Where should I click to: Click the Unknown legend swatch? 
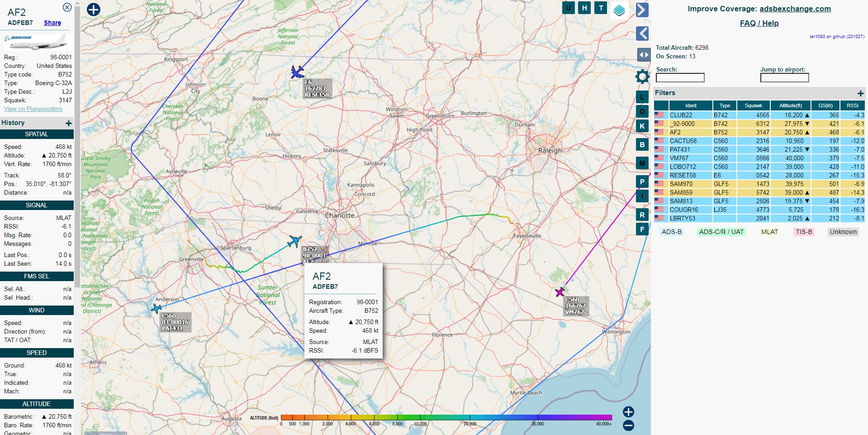[x=843, y=232]
